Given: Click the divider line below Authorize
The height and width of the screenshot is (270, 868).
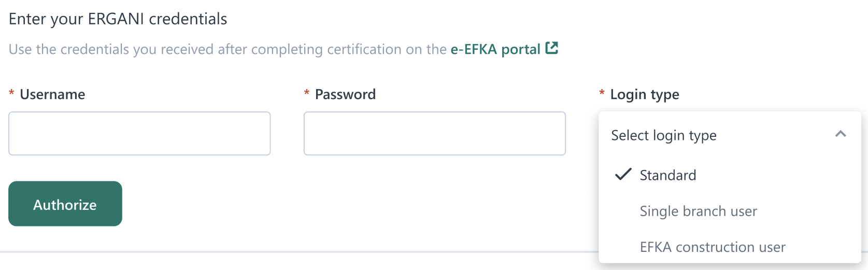Looking at the screenshot, I should [x=298, y=252].
